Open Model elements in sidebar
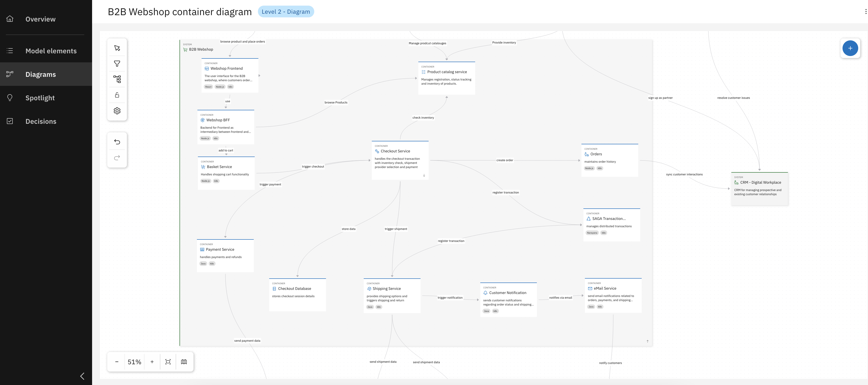This screenshot has width=868, height=385. (x=51, y=51)
